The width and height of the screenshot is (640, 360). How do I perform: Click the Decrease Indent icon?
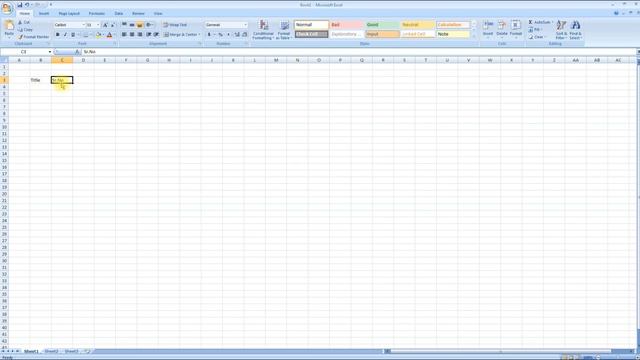[x=149, y=35]
